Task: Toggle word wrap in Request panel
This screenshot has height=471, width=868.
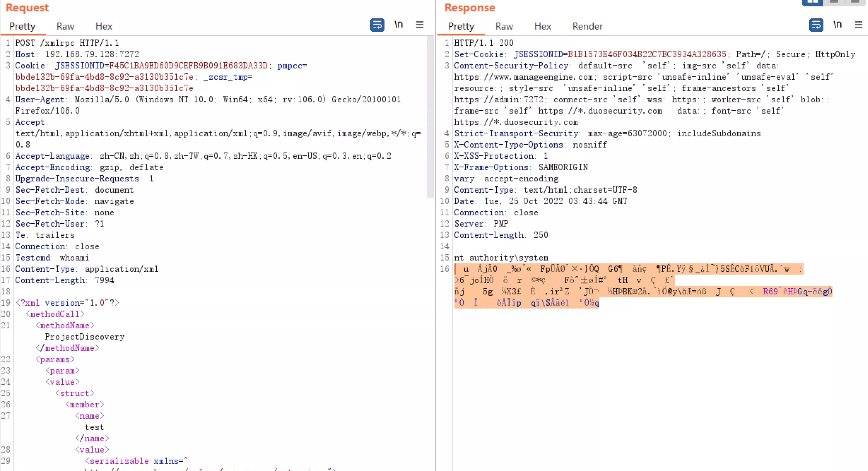Action: click(x=377, y=25)
